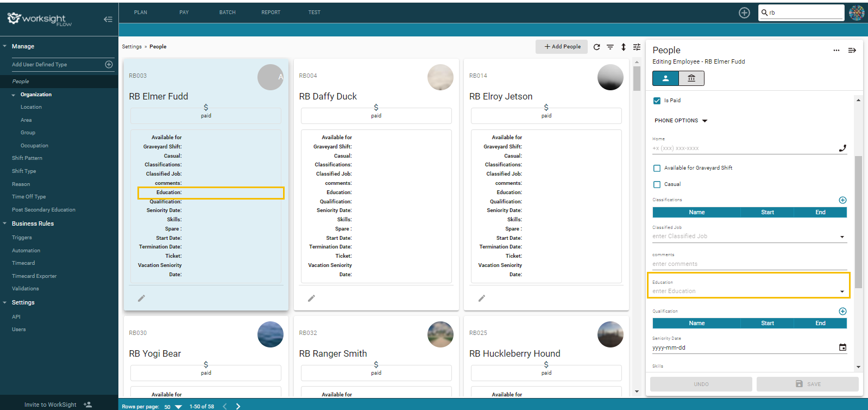Click RB Yogi Bear profile picture
This screenshot has width=868, height=410.
coord(271,334)
